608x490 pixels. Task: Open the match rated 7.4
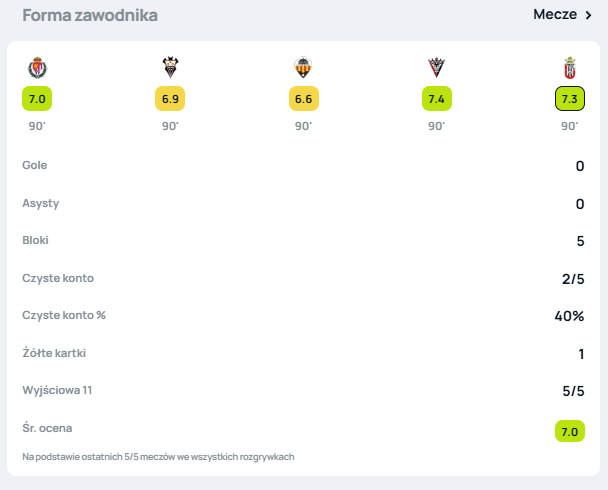tap(437, 99)
